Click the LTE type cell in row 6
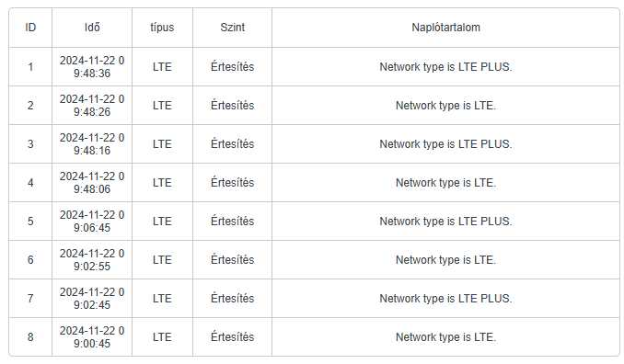 [162, 259]
